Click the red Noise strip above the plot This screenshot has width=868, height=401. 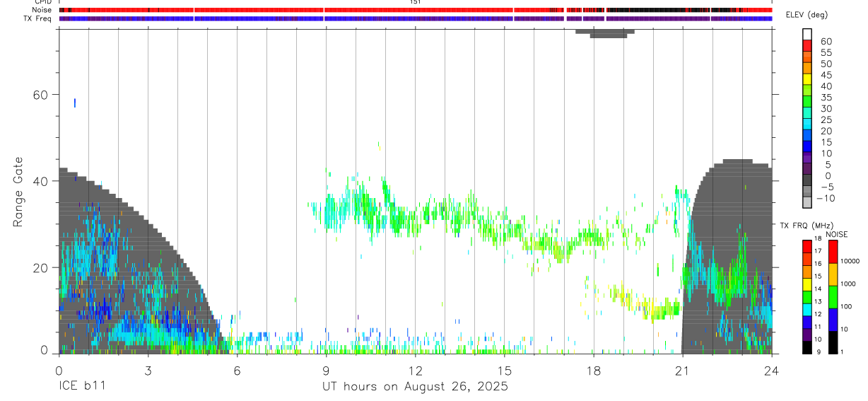coord(415,10)
